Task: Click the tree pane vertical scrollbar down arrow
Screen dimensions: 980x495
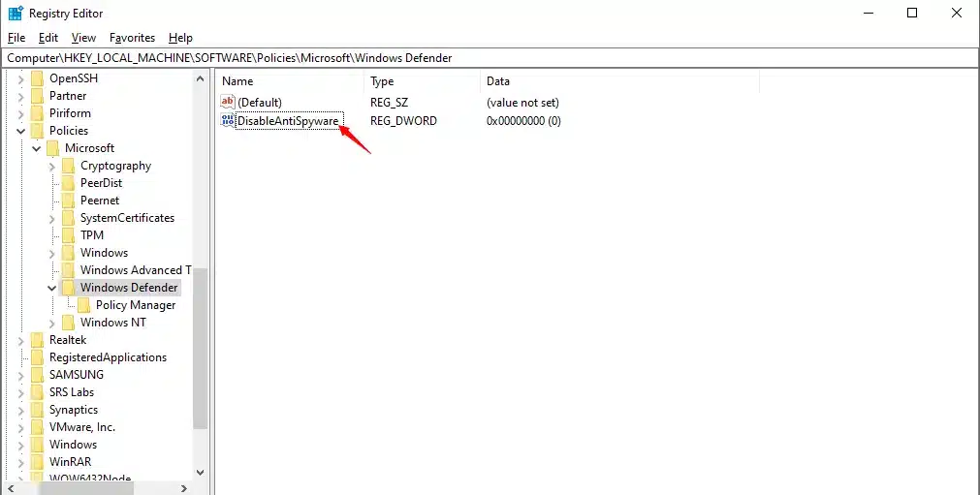Action: (x=201, y=472)
